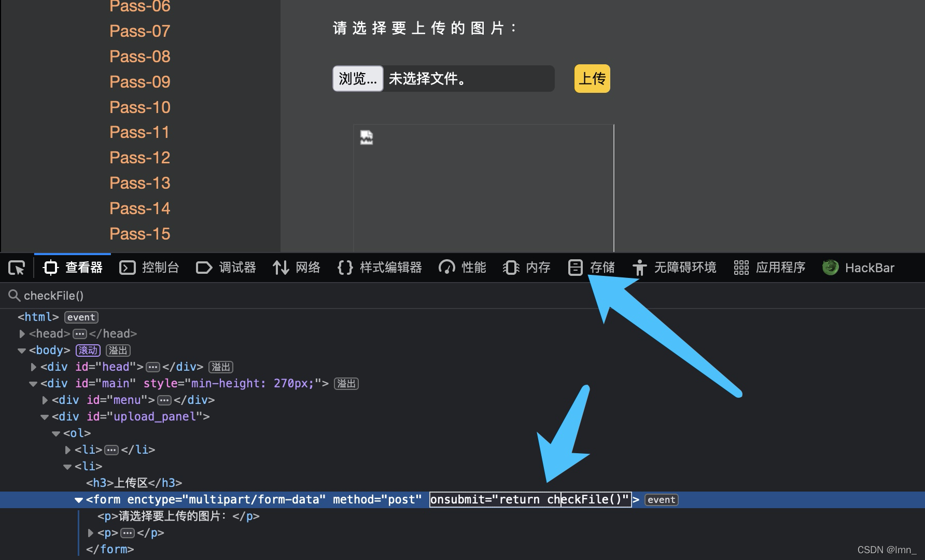The width and height of the screenshot is (925, 560).
Task: Switch to the 控制台 console tab
Action: pos(149,268)
